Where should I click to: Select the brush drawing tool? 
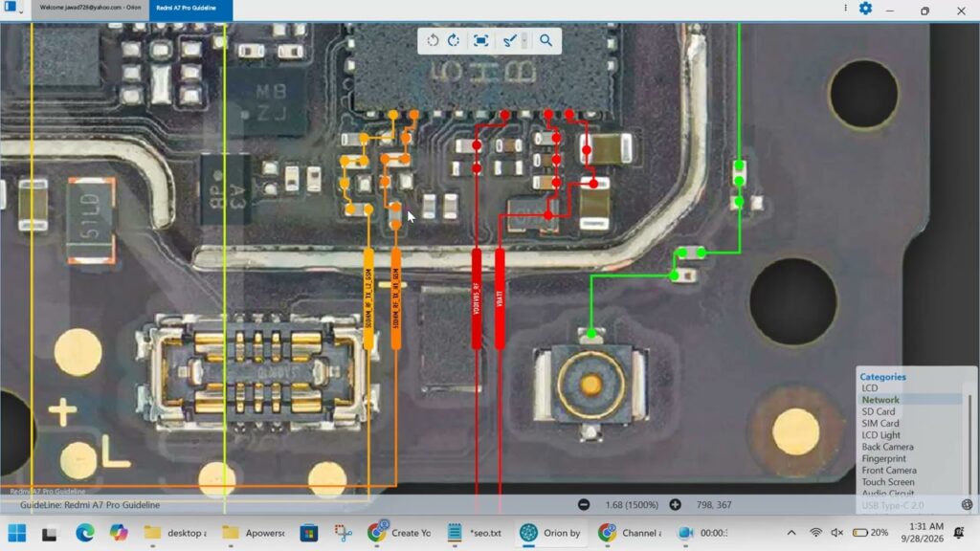(x=509, y=40)
